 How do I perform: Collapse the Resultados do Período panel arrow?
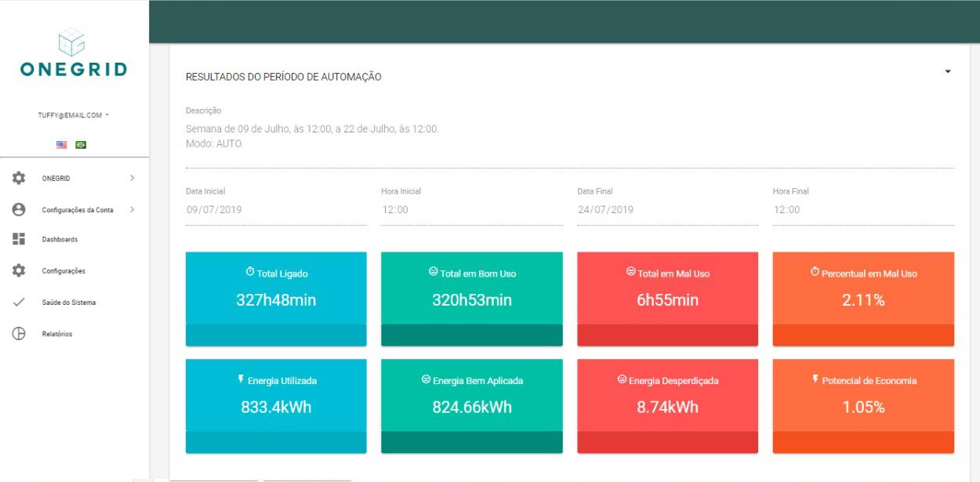click(x=947, y=71)
